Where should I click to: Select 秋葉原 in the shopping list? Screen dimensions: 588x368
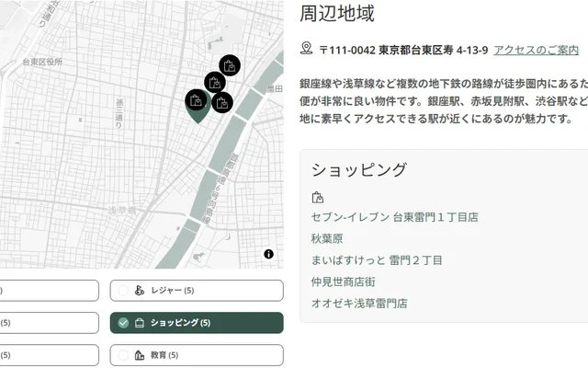pyautogui.click(x=327, y=238)
